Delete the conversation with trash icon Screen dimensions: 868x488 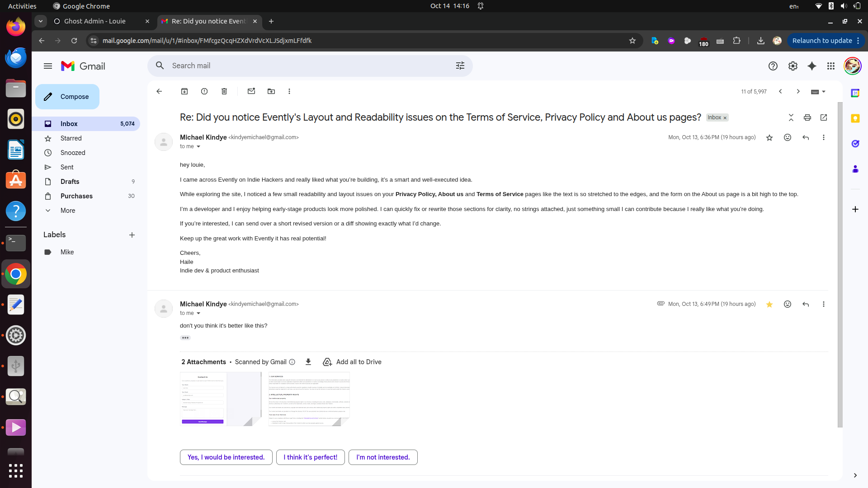point(224,91)
